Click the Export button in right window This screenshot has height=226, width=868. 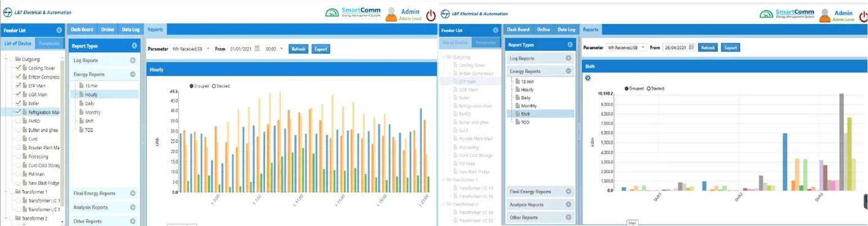[x=730, y=47]
